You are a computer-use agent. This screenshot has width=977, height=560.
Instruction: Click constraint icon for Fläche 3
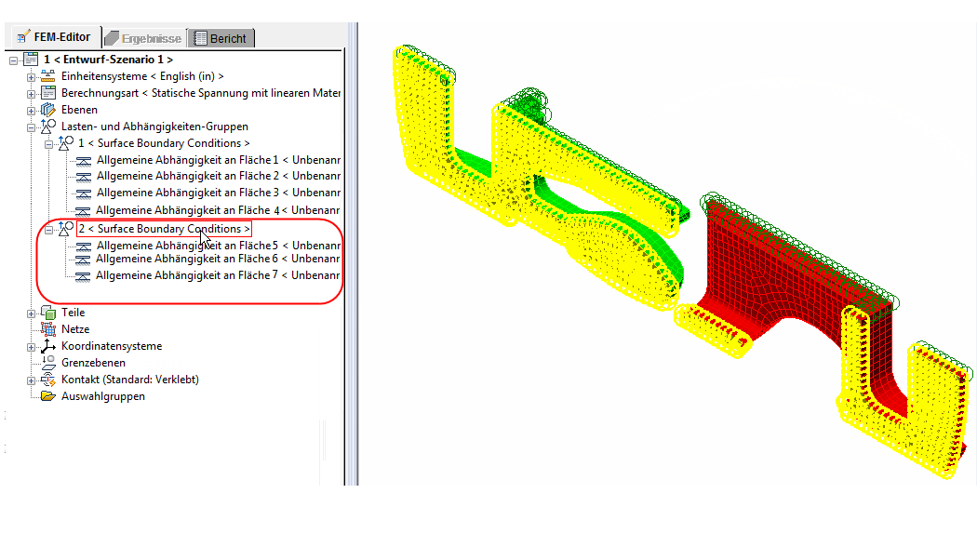click(x=83, y=193)
